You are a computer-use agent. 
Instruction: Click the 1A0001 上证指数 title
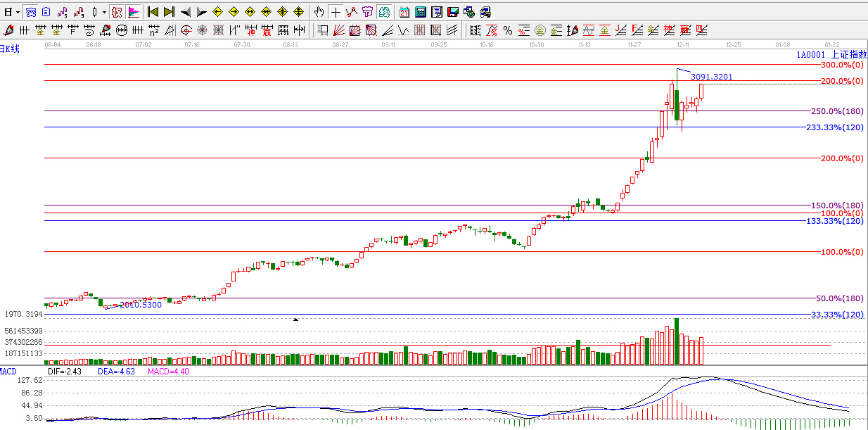pos(831,55)
